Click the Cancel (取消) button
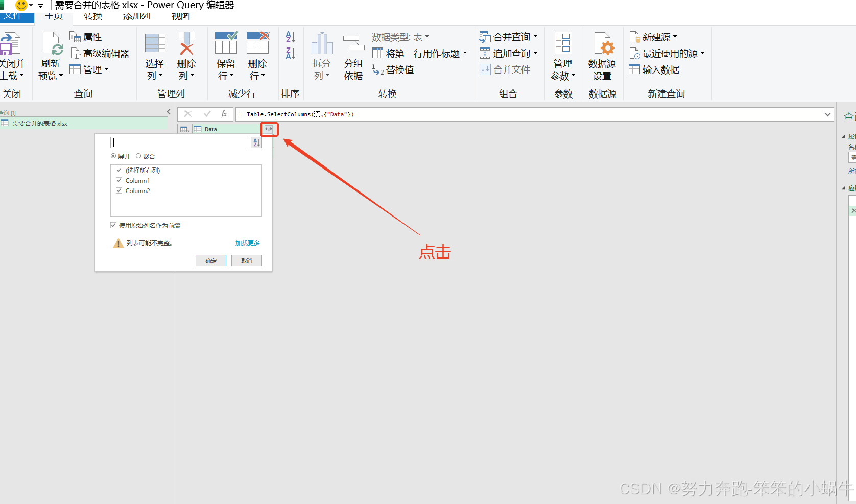The height and width of the screenshot is (504, 856). tap(247, 260)
